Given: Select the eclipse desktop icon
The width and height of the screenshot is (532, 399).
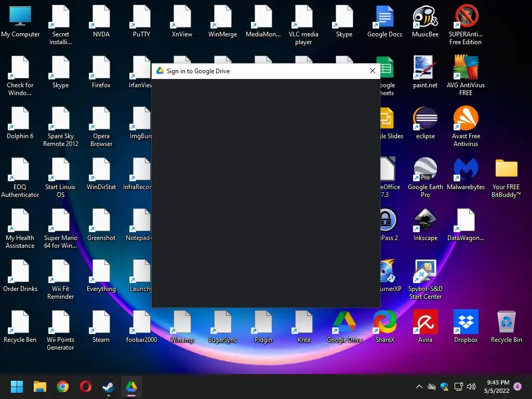Looking at the screenshot, I should [425, 123].
